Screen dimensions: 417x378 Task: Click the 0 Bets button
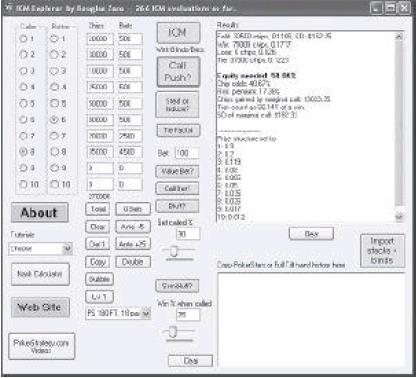click(x=133, y=209)
